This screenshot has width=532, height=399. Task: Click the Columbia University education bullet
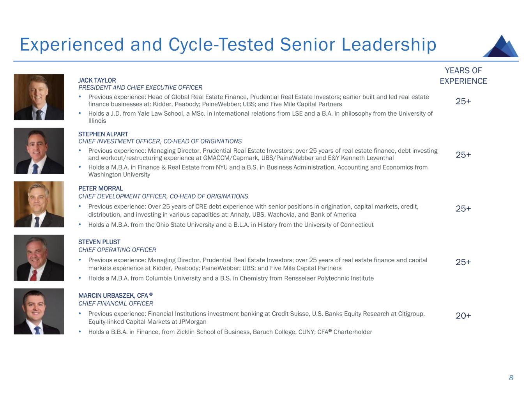(x=231, y=278)
